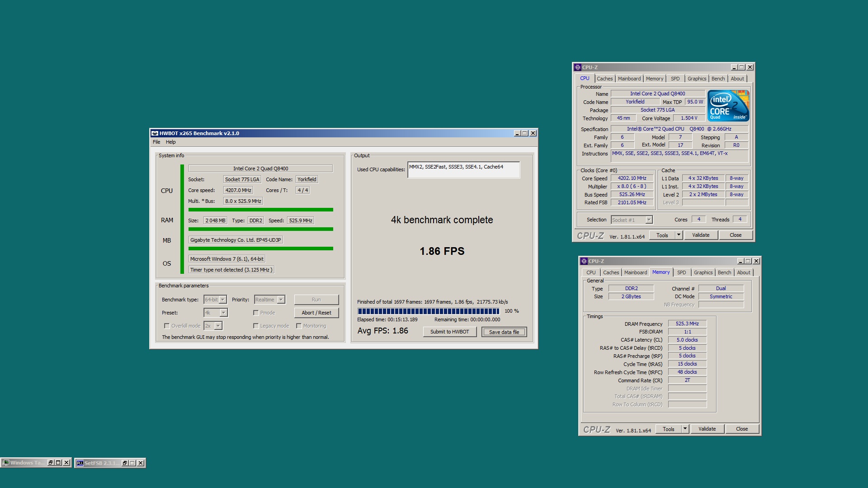Expand Tools arrow in bottom CPU-Z window

685,429
